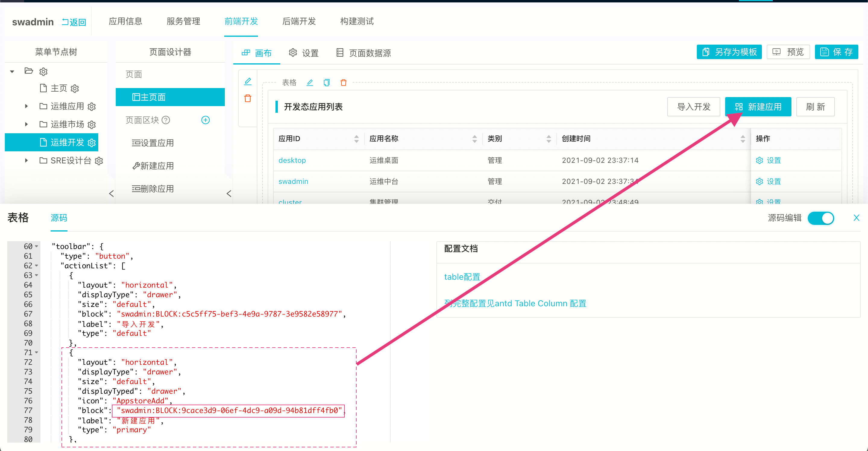Close the 表格 source editor panel
The width and height of the screenshot is (868, 451).
[856, 218]
